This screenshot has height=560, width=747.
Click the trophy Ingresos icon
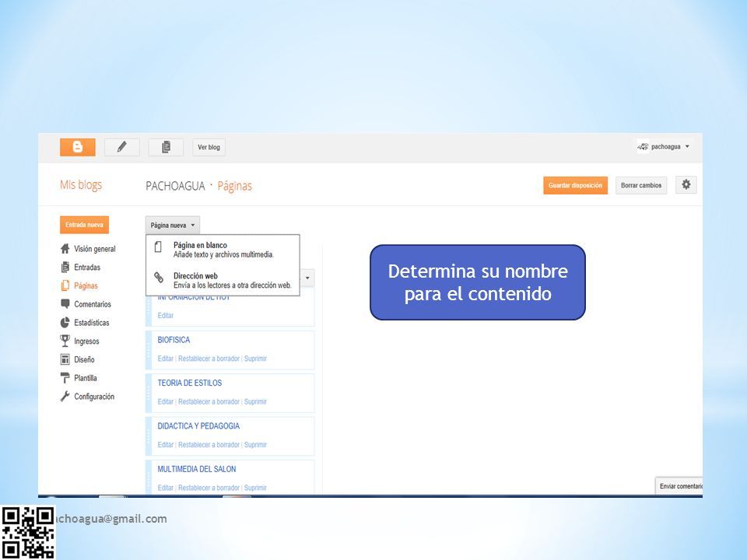point(65,341)
